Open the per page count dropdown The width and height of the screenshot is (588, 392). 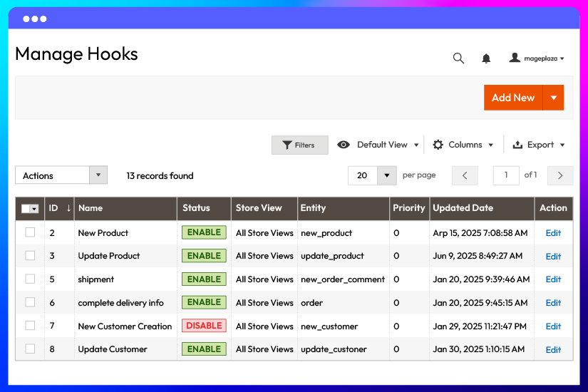[x=386, y=175]
